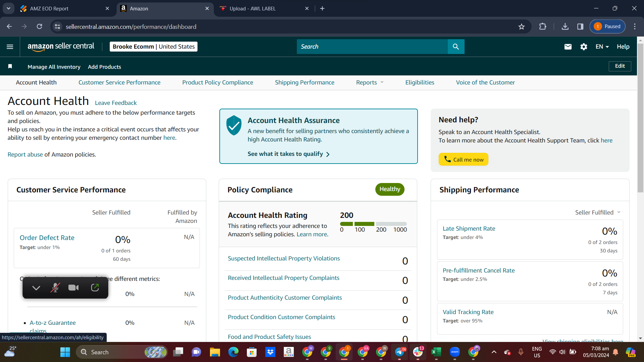Click See what it takes to qualify
The image size is (644, 362).
(x=288, y=154)
